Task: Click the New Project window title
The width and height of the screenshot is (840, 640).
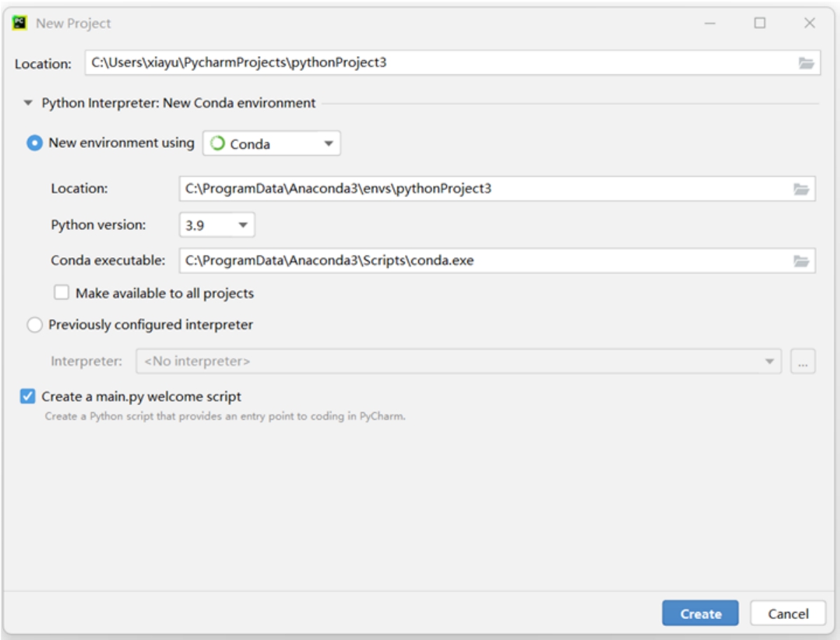Action: 74,24
